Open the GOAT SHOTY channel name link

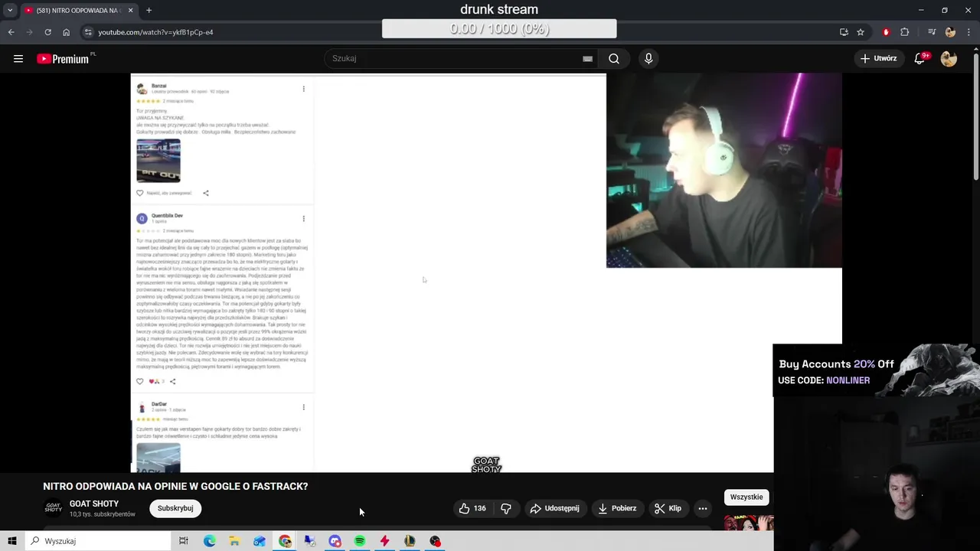(94, 504)
